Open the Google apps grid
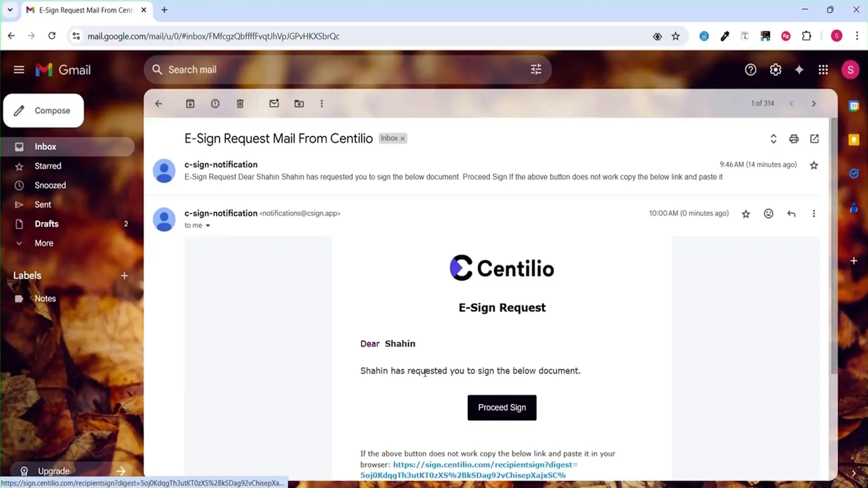Viewport: 868px width, 488px height. 823,69
